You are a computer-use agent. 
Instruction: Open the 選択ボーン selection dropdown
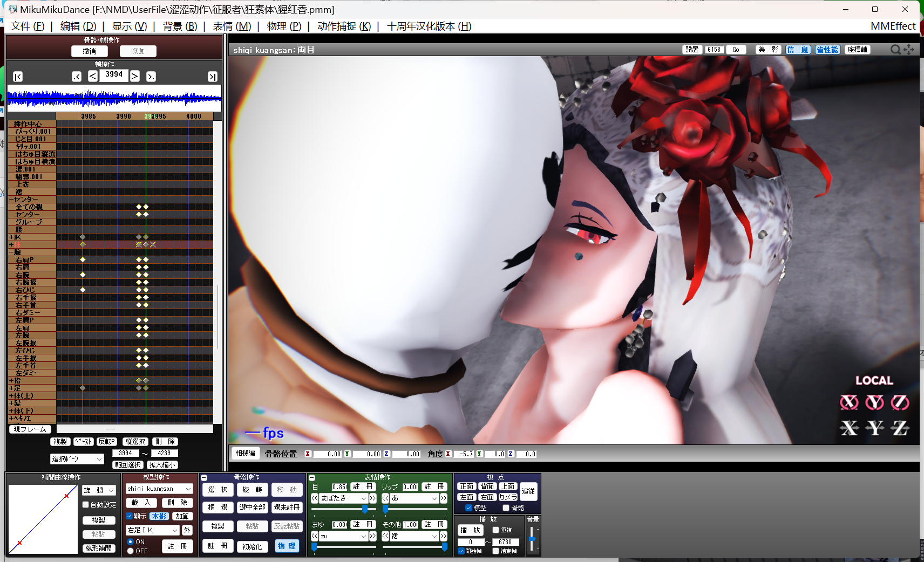point(77,459)
